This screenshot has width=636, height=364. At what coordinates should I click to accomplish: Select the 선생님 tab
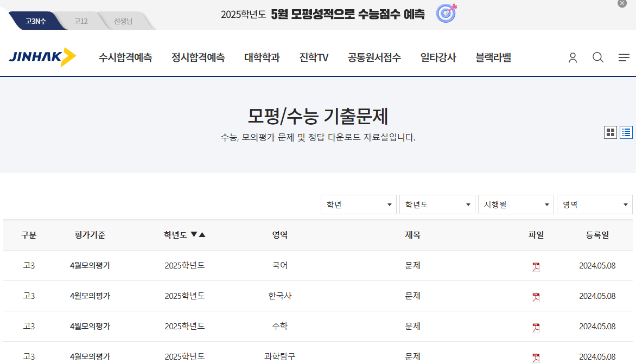coord(124,21)
